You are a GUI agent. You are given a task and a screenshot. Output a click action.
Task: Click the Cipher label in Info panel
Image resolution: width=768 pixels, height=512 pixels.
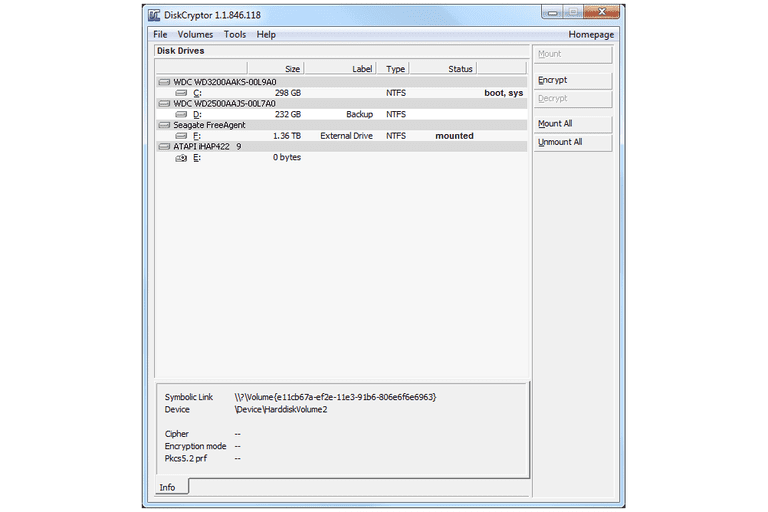(x=176, y=434)
